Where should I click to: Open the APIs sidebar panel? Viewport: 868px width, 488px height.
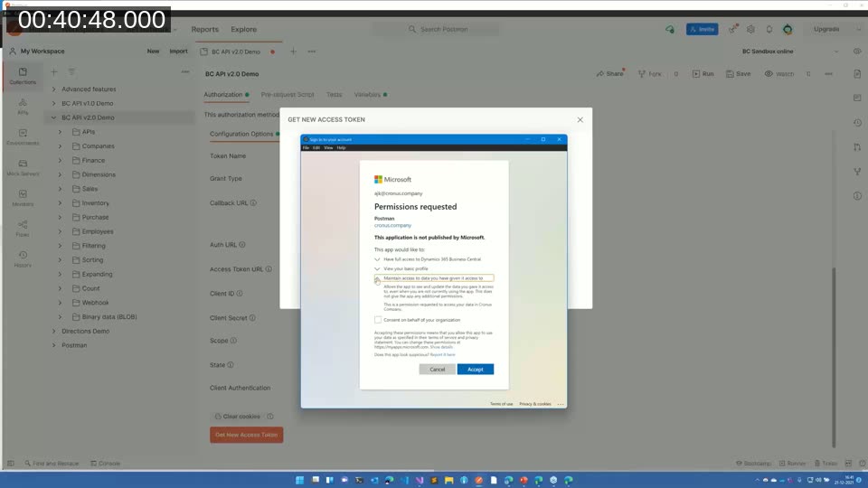23,107
